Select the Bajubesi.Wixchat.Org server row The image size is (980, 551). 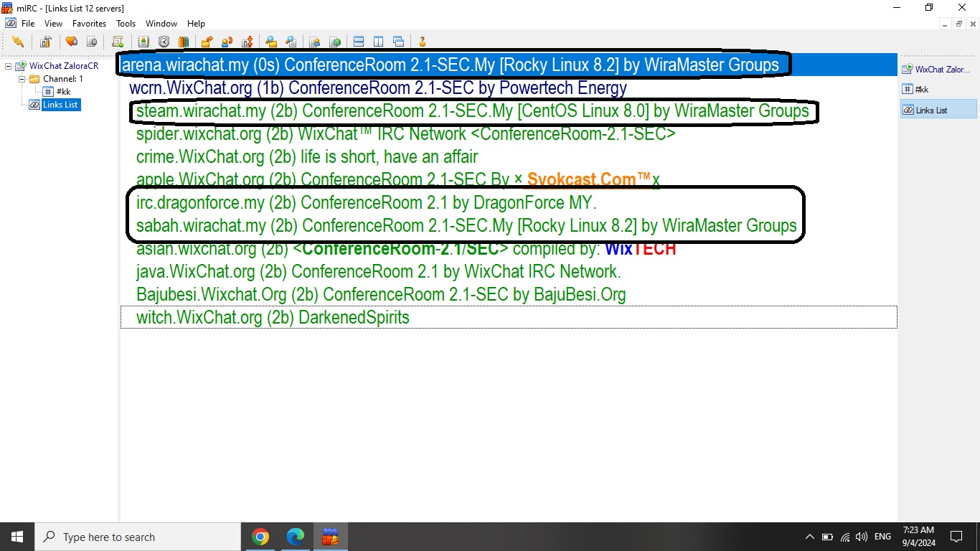509,295
